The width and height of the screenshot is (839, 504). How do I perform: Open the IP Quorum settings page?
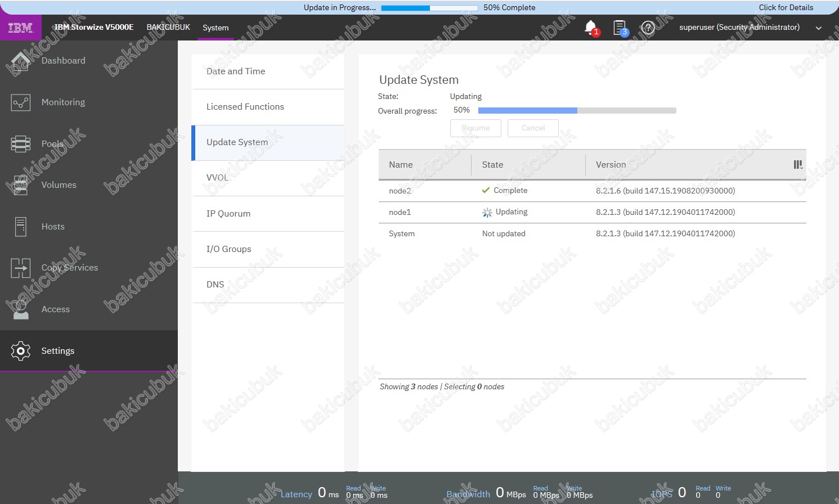[x=228, y=214]
